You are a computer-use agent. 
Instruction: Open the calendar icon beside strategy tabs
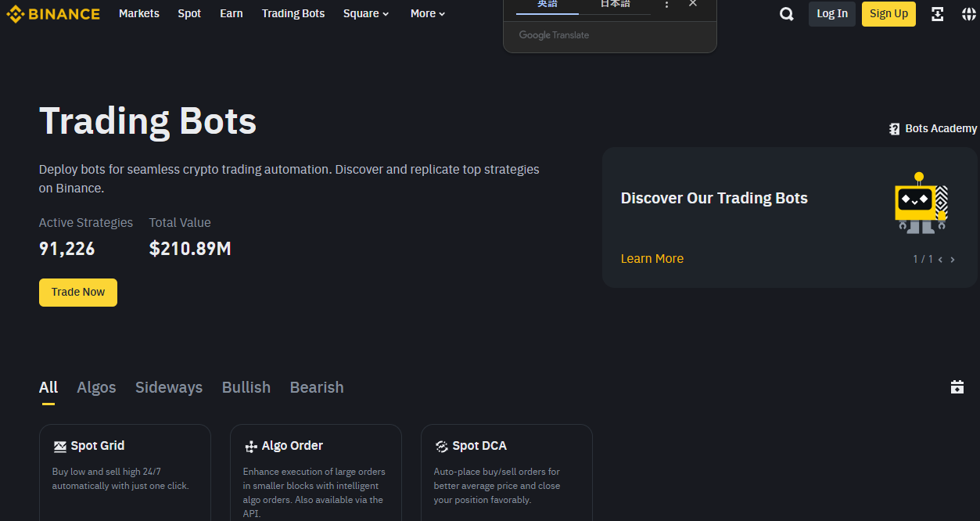pos(957,386)
